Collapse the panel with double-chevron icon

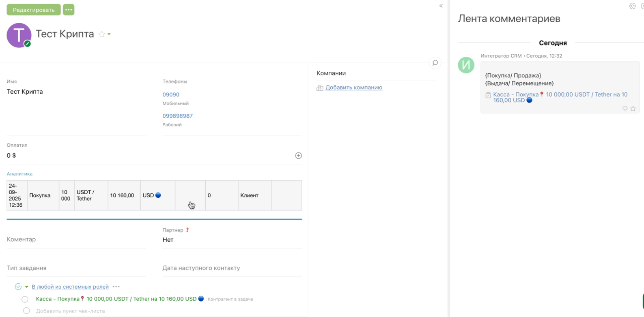pos(441,6)
